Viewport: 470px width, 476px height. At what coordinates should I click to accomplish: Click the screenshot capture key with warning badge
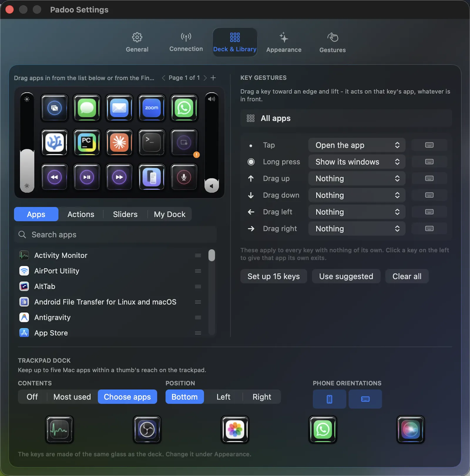click(184, 143)
